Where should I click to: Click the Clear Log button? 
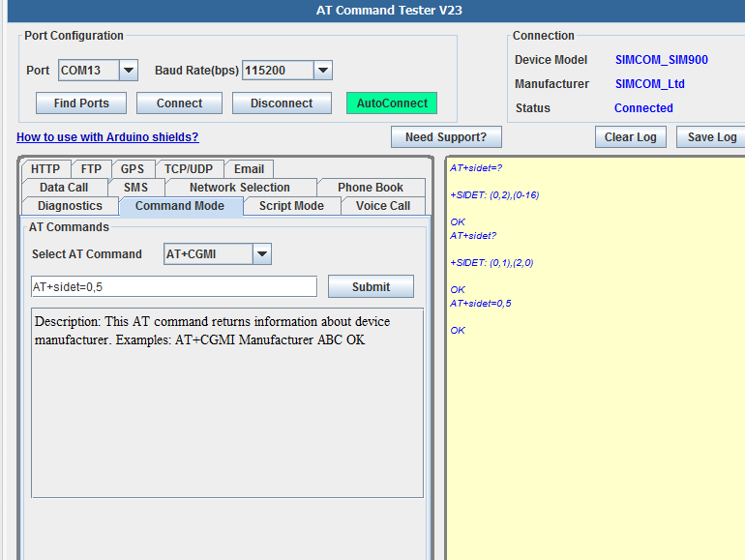click(631, 136)
